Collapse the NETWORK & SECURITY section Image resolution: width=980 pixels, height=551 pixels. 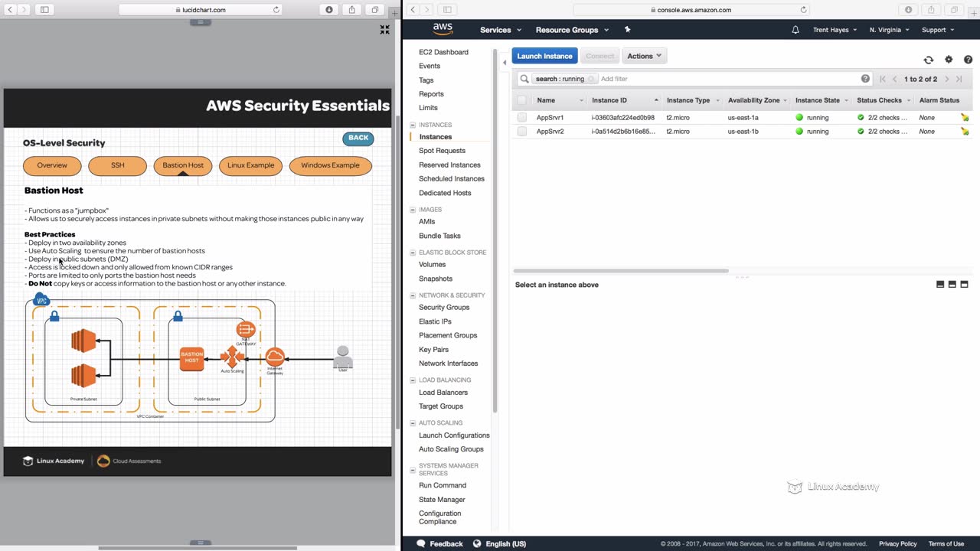(413, 295)
